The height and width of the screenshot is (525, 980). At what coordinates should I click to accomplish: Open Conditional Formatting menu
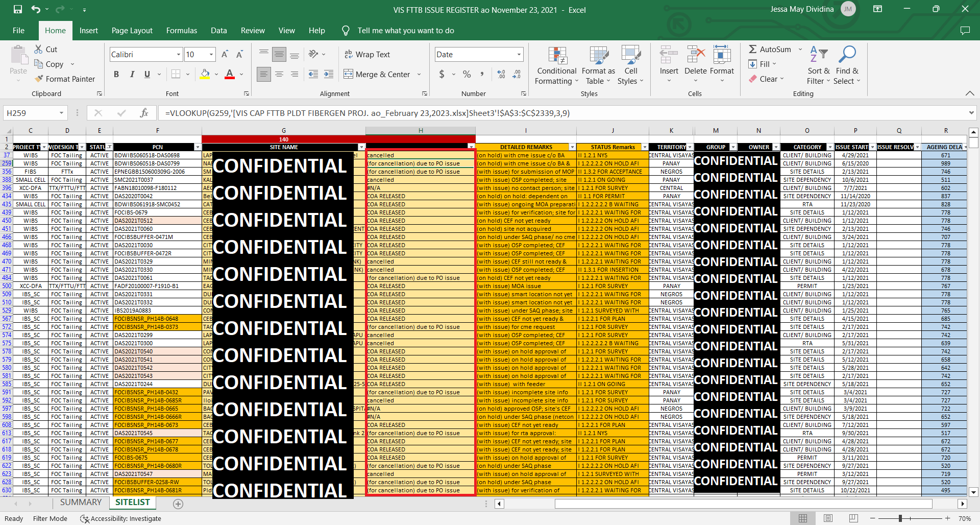pyautogui.click(x=556, y=65)
